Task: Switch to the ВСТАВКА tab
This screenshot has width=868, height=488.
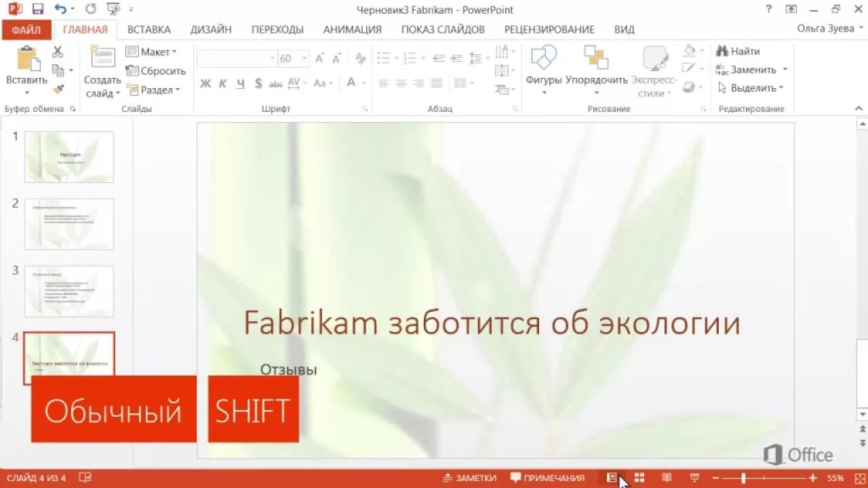Action: point(149,30)
